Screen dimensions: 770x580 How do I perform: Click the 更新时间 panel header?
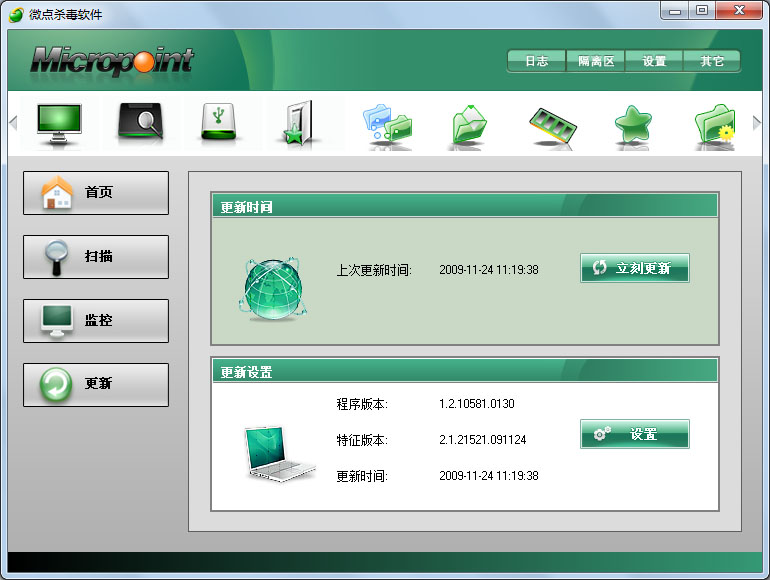coord(465,206)
